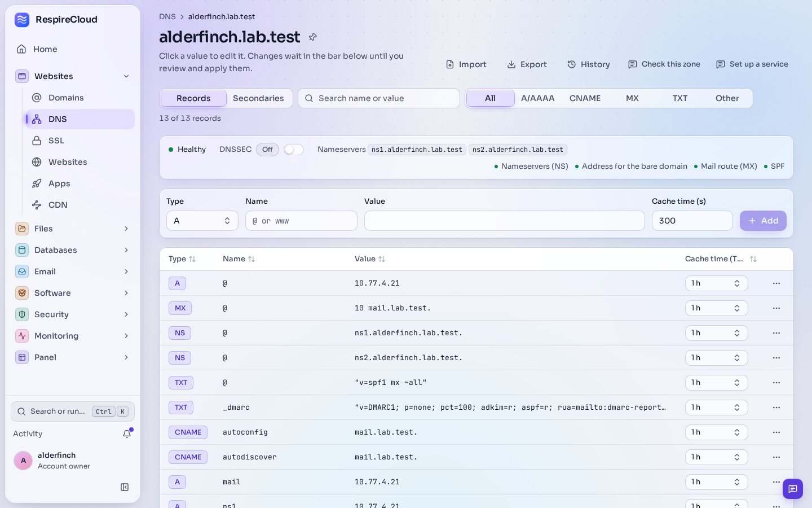Click the Add record button

tap(763, 221)
